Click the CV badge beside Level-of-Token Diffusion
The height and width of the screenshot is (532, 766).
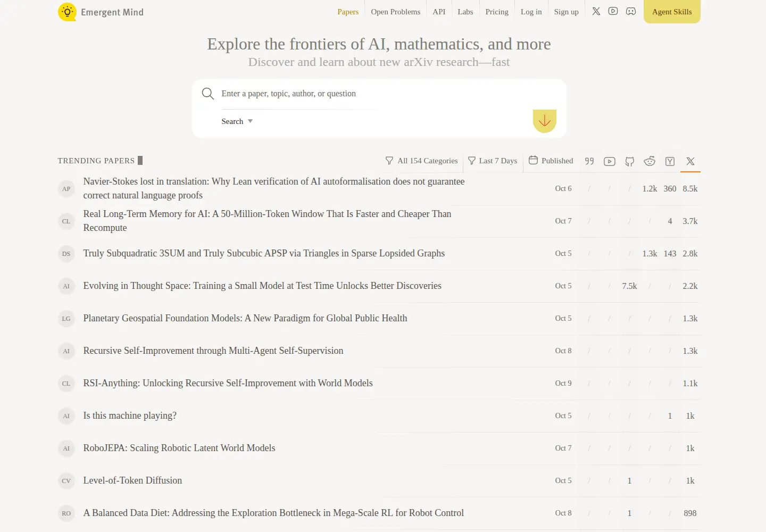(x=66, y=481)
